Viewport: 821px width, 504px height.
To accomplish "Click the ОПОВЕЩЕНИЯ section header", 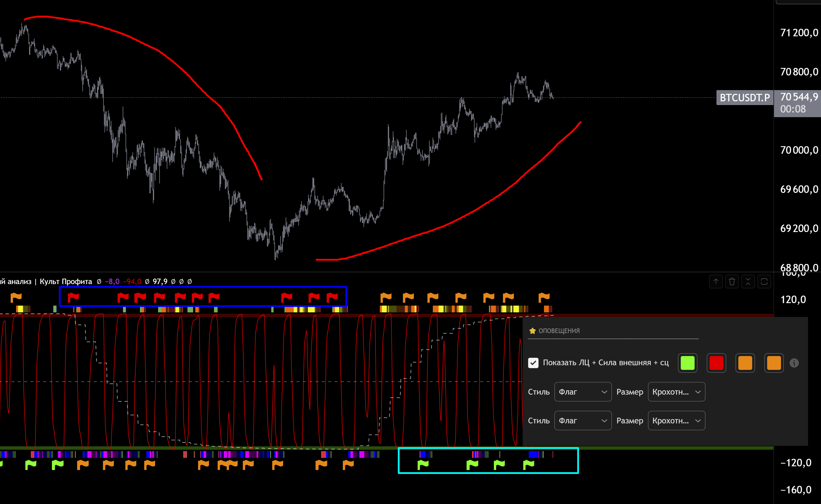I will (x=559, y=331).
